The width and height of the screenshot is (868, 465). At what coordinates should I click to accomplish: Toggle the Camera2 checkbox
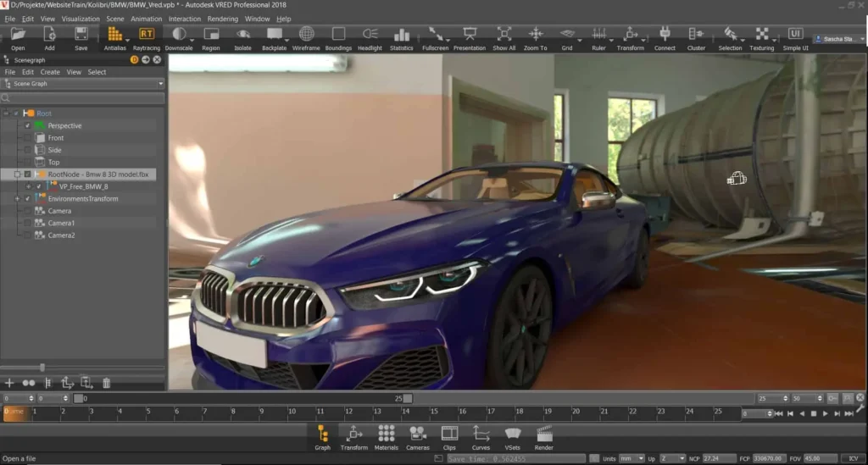point(27,235)
